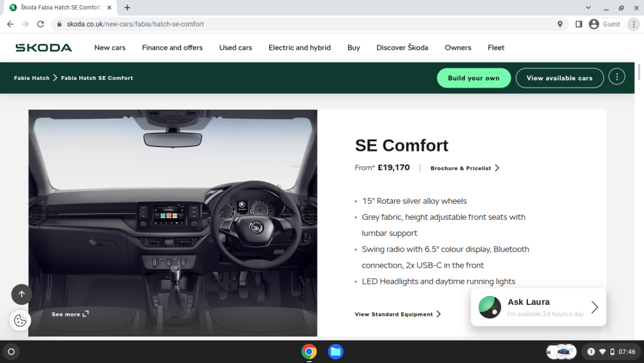Open the Guest profile menu

605,25
